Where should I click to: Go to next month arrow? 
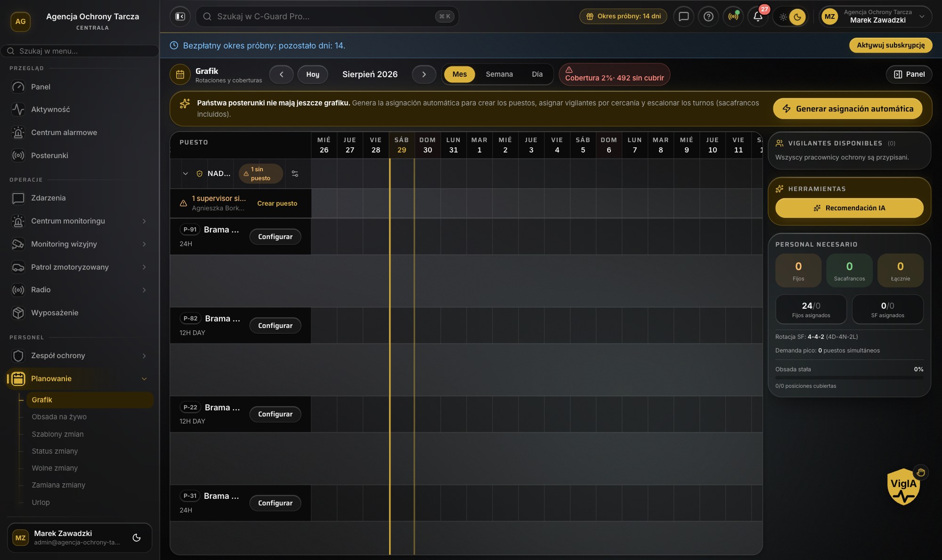click(x=424, y=74)
